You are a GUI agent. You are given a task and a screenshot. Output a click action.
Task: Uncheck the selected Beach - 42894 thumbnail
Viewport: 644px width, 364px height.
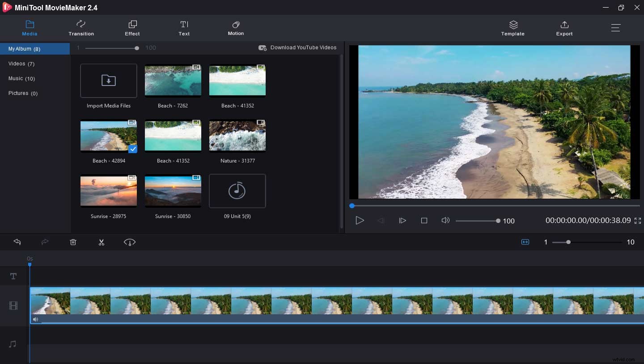pyautogui.click(x=133, y=149)
